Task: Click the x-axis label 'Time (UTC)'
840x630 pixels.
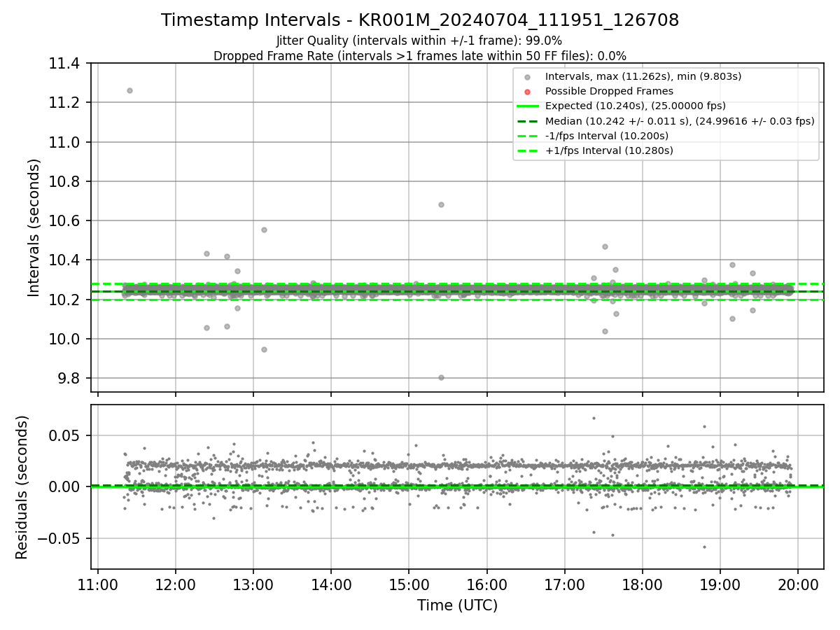Action: 458,605
